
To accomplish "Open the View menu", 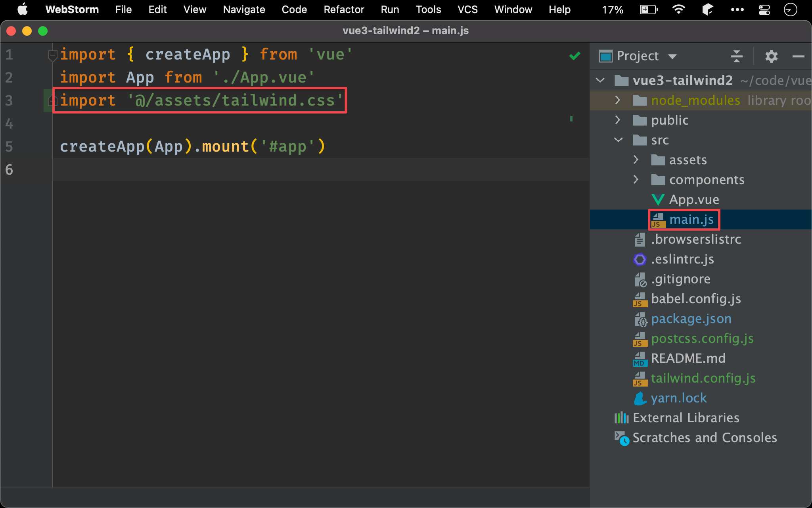I will (195, 10).
